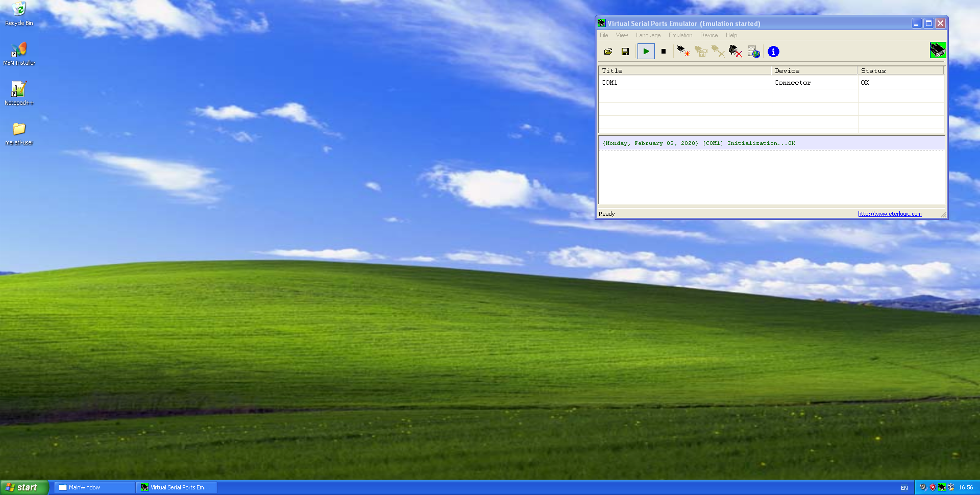Select the MSN Installer desktop shortcut
This screenshot has width=980, height=495.
[x=19, y=54]
